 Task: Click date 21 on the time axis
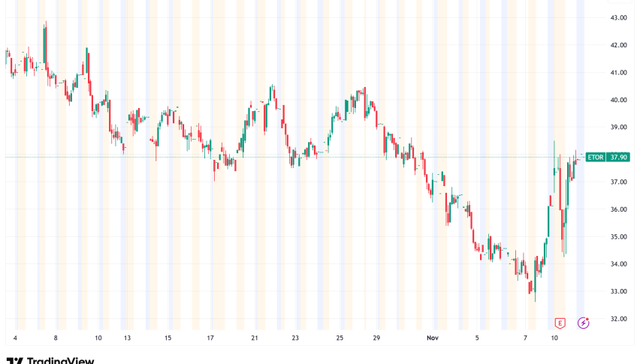pos(255,338)
